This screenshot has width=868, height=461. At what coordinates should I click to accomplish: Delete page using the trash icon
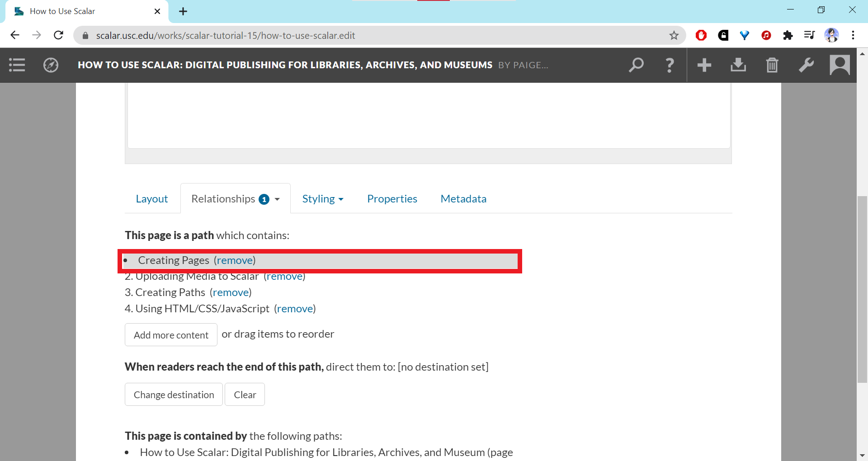point(772,65)
